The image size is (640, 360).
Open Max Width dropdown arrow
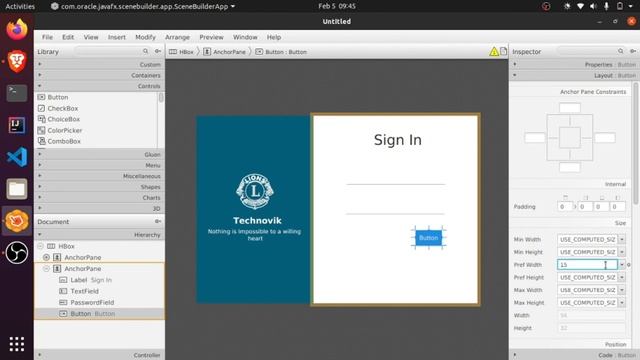[x=622, y=290]
